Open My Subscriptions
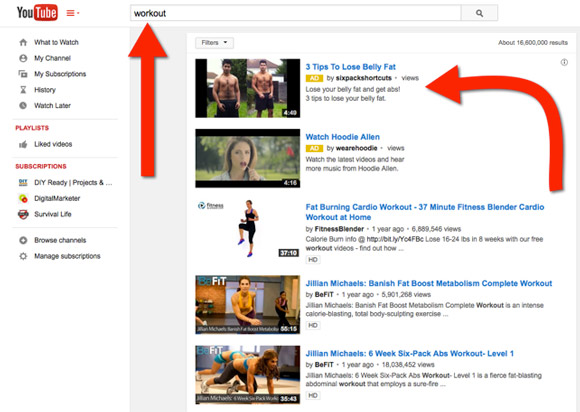Screen dimensions: 580x412 click(60, 74)
